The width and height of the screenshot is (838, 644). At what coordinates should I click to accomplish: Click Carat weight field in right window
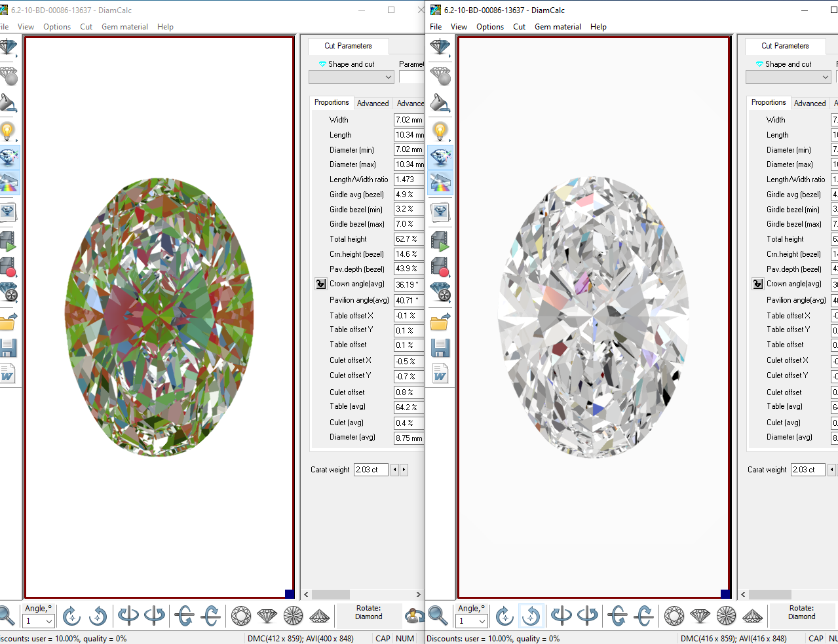(x=808, y=470)
